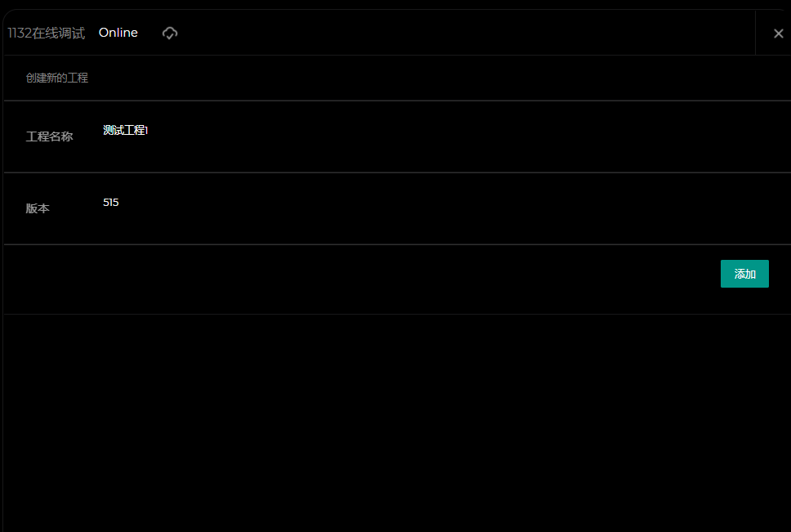Image resolution: width=791 pixels, height=532 pixels.
Task: Close the 1132在线调试 panel with X
Action: pyautogui.click(x=778, y=34)
